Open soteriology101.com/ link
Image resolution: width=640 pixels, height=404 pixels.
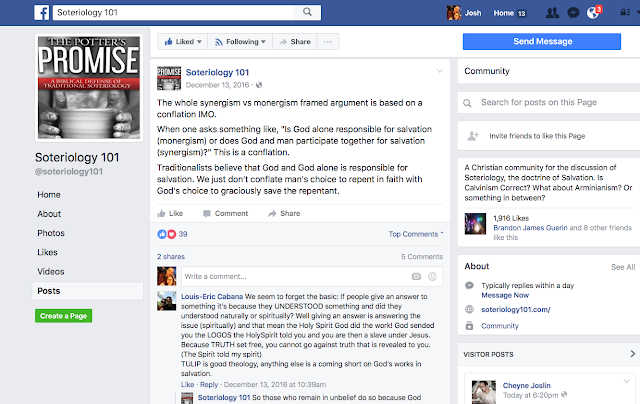point(516,310)
